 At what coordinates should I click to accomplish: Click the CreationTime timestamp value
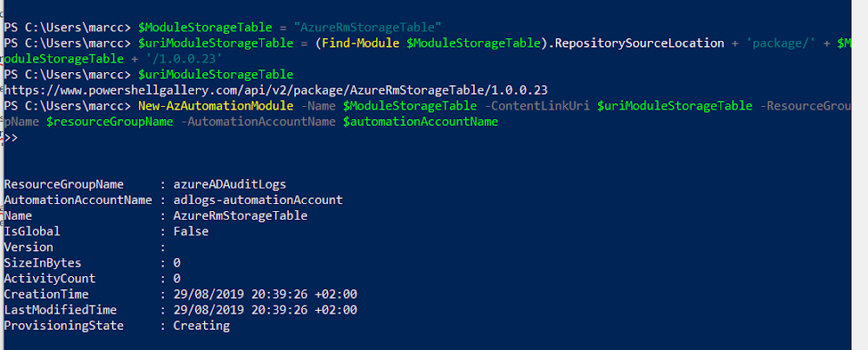pyautogui.click(x=265, y=294)
